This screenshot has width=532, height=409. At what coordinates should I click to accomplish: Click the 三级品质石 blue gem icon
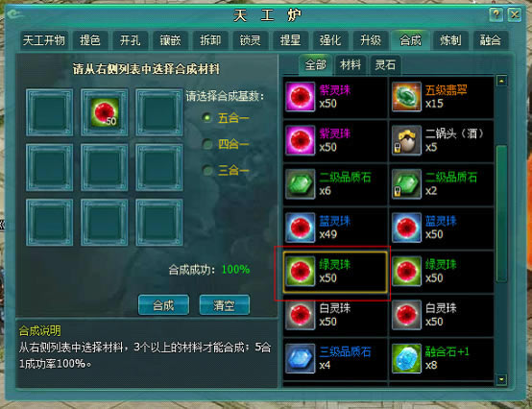301,358
